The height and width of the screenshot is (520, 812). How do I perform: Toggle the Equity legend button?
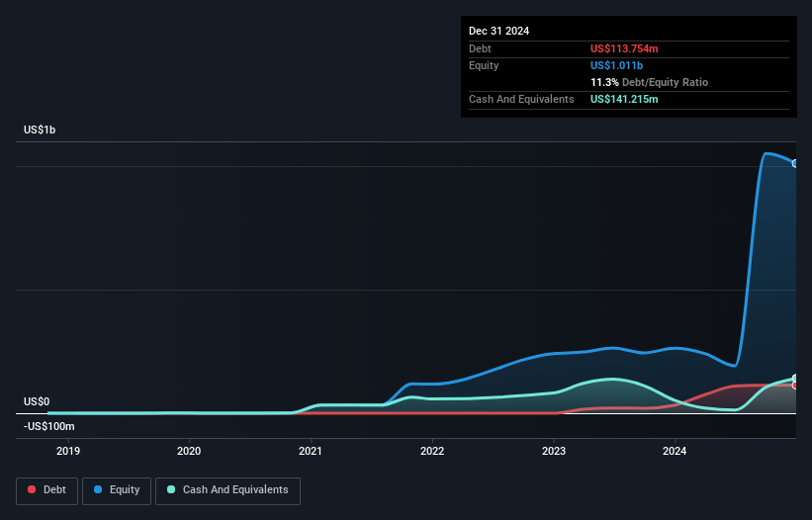click(x=117, y=490)
